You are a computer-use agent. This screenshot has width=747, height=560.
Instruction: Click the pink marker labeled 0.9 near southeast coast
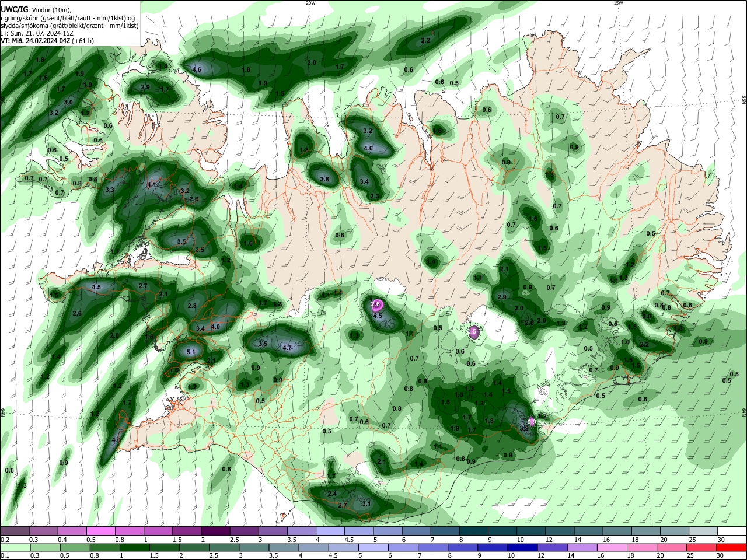point(532,422)
